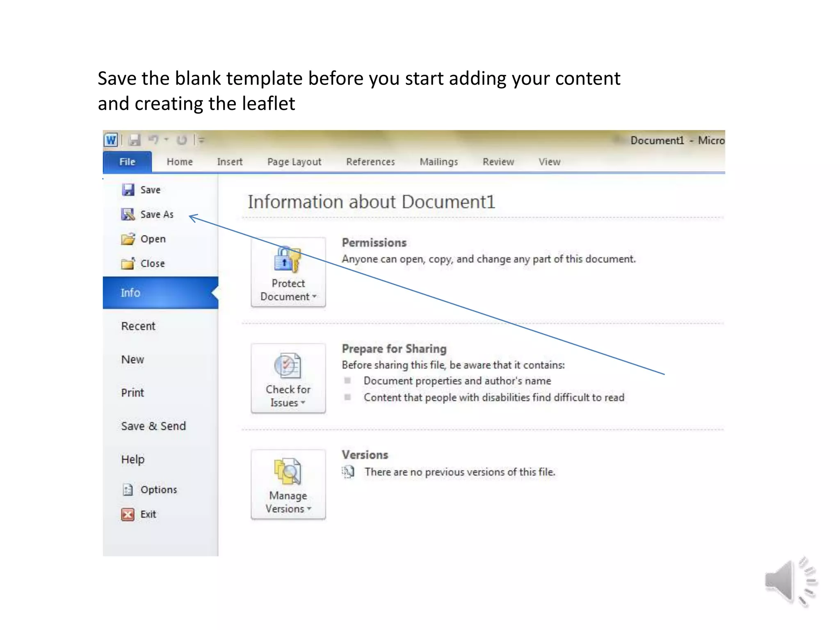840x630 pixels.
Task: Open the New document section
Action: point(132,359)
